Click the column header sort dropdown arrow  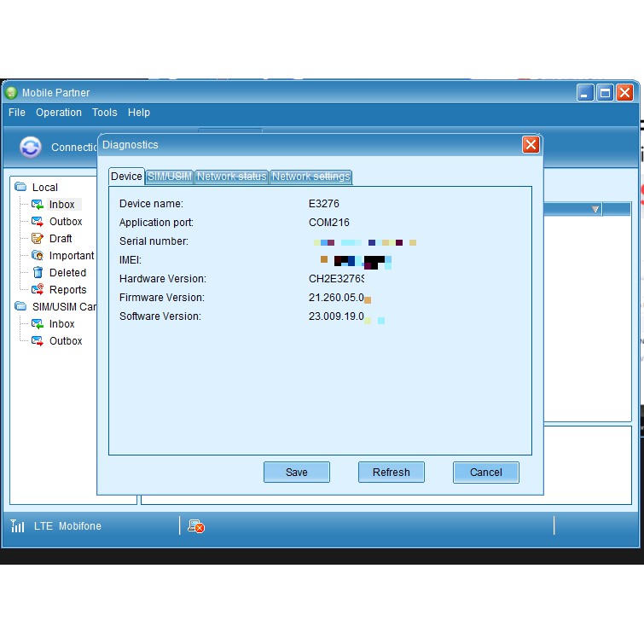tap(595, 210)
